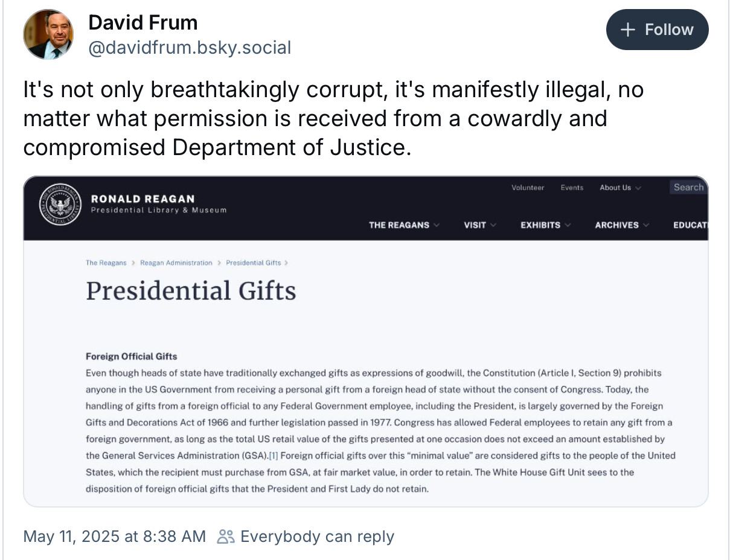The width and height of the screenshot is (730, 560).
Task: Click the Search field
Action: tap(688, 187)
